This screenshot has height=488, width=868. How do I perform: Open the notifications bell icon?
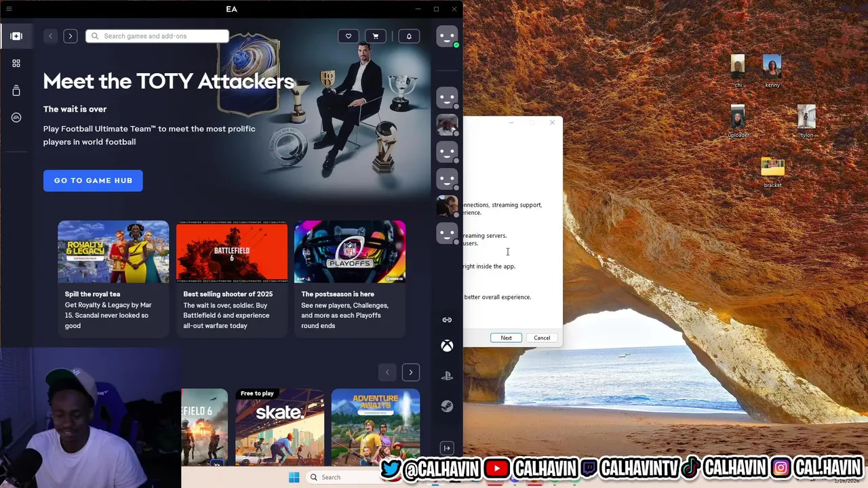tap(409, 36)
